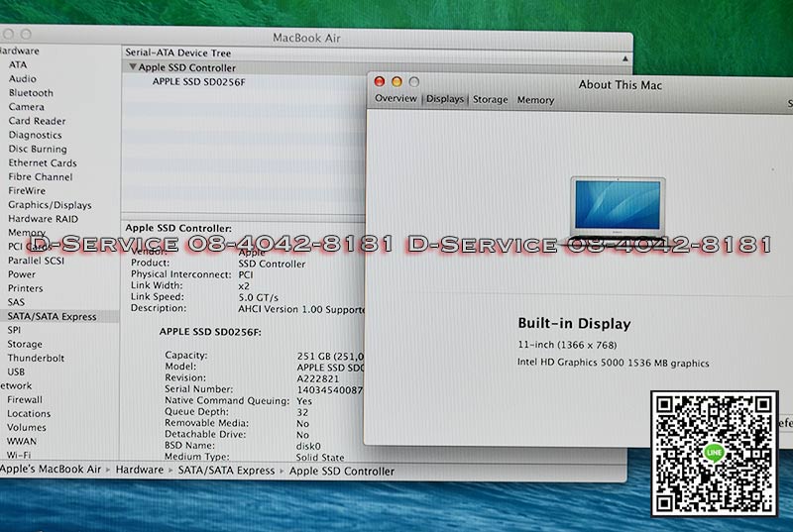Click the Physical Interconnect value PCI
Viewport: 793px width, 532px height.
click(246, 274)
